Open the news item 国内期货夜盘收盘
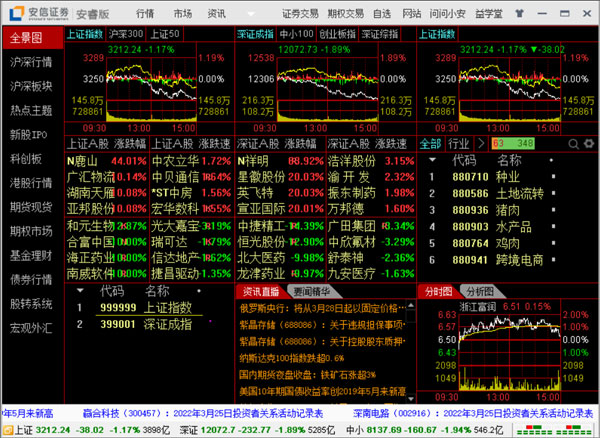This screenshot has width=600, height=438. point(308,374)
